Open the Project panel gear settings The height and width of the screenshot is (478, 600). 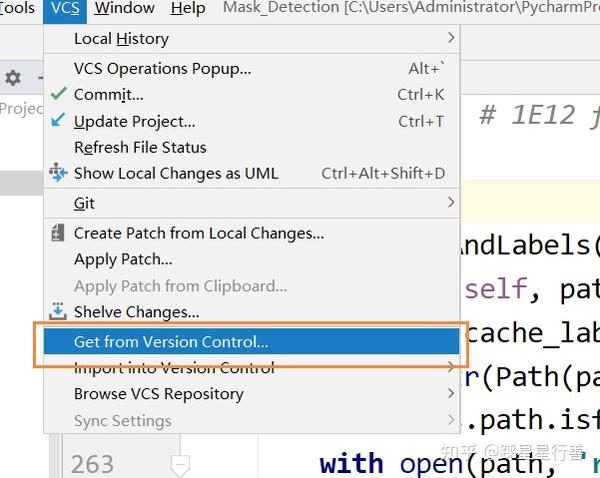(13, 78)
